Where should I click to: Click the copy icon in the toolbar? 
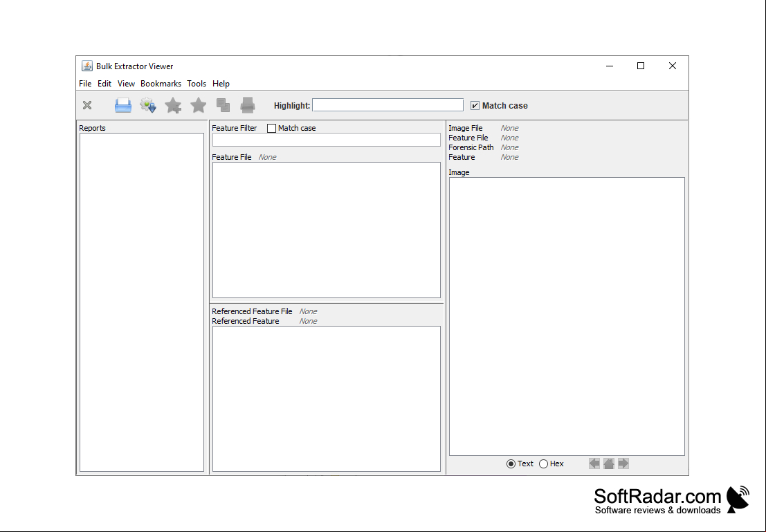point(224,105)
